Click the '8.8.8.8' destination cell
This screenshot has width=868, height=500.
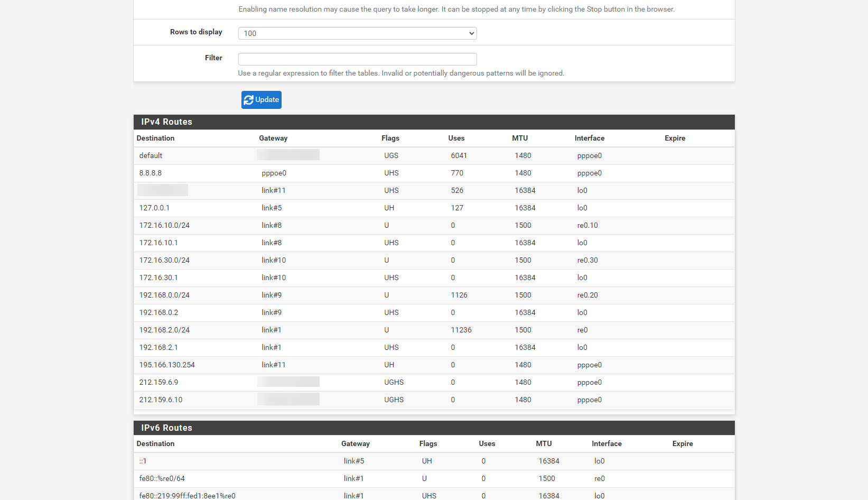click(x=151, y=173)
